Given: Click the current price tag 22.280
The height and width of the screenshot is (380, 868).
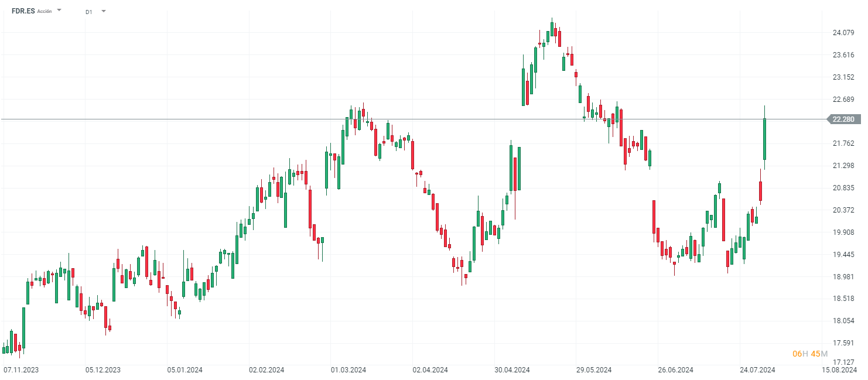Looking at the screenshot, I should pyautogui.click(x=843, y=119).
